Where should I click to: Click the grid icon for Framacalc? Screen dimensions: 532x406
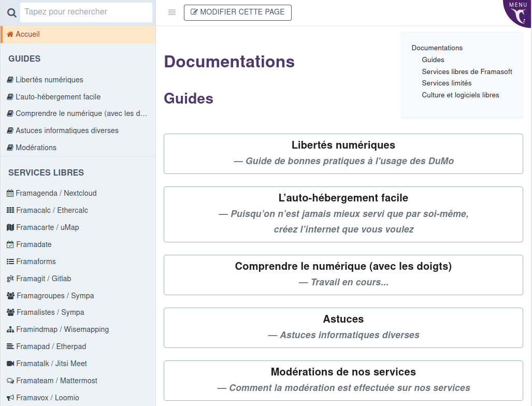[10, 210]
